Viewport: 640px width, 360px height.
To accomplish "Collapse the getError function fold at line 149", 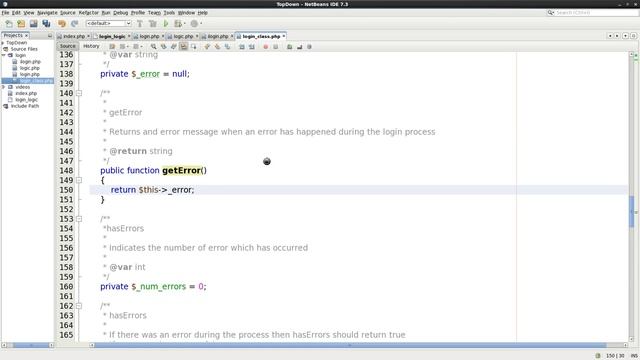I will coord(79,180).
